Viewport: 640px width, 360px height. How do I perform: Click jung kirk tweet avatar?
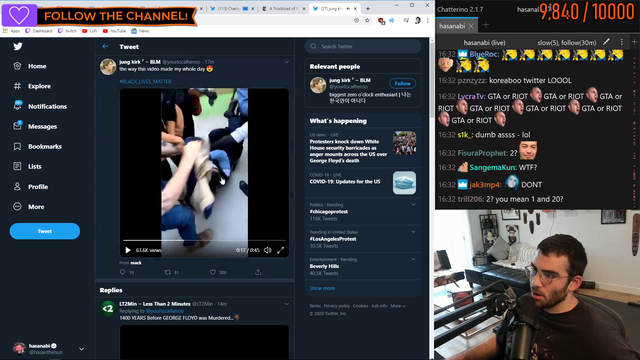coord(108,67)
